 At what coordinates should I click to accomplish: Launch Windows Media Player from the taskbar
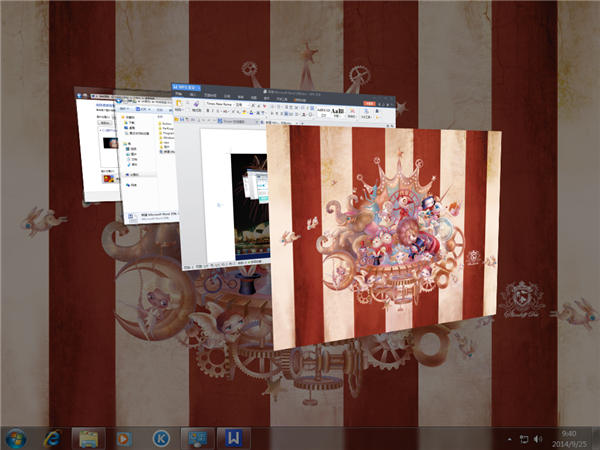click(124, 438)
